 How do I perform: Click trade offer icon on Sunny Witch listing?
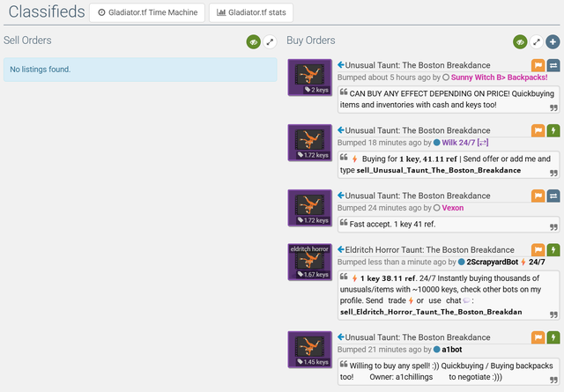coord(553,65)
